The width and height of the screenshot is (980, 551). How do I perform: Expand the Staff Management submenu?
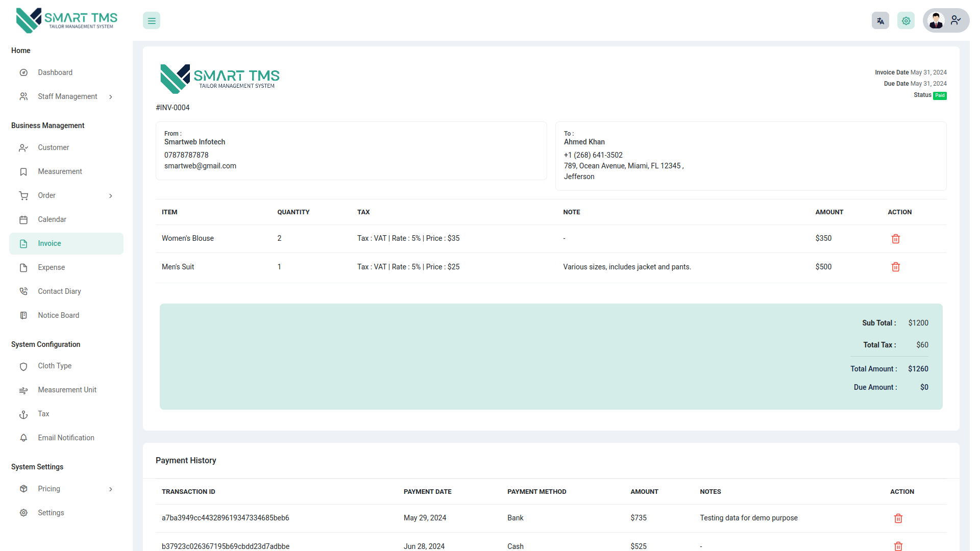[x=111, y=96]
